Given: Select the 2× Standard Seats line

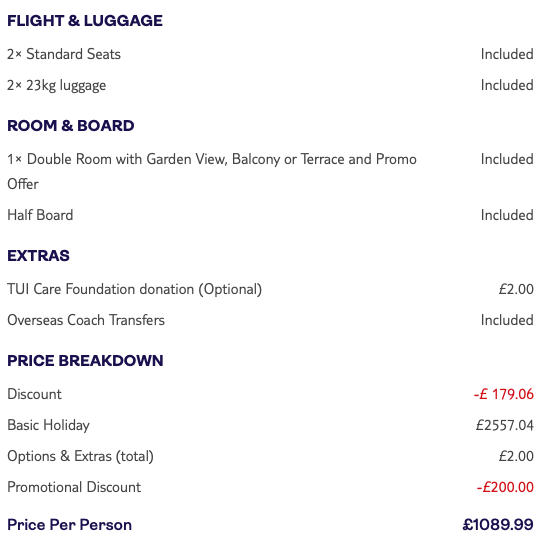Looking at the screenshot, I should 64,54.
